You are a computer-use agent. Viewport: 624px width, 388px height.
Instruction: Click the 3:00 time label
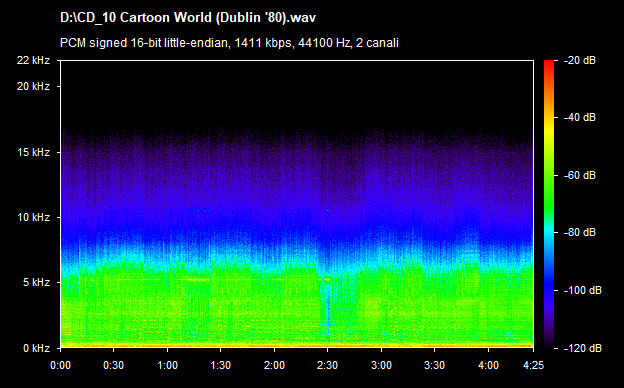(x=381, y=365)
